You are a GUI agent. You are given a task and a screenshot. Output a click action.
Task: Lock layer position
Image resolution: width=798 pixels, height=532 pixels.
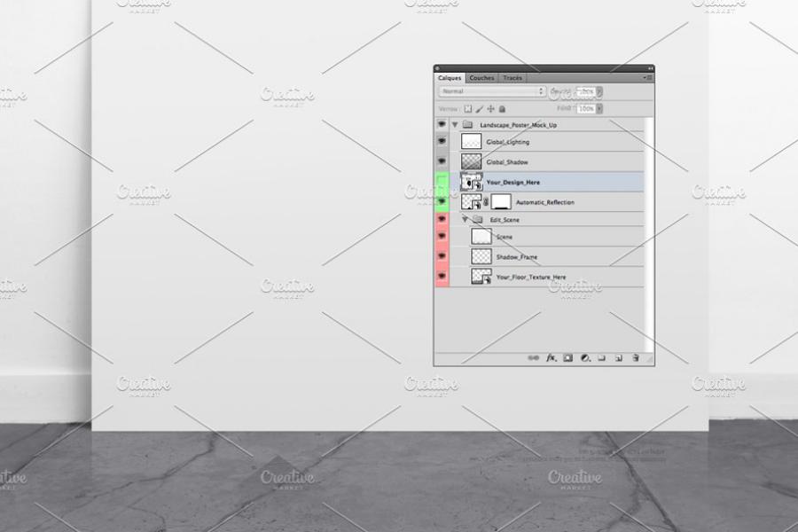click(x=491, y=109)
